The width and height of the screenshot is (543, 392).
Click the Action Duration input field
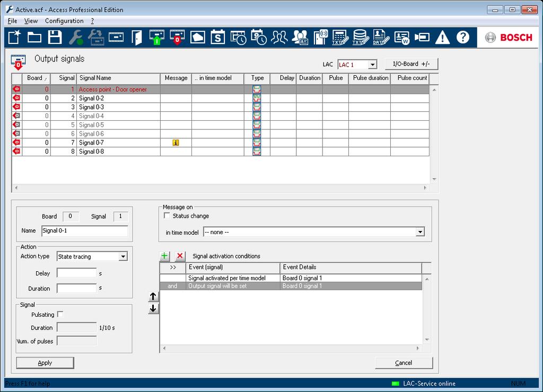76,288
